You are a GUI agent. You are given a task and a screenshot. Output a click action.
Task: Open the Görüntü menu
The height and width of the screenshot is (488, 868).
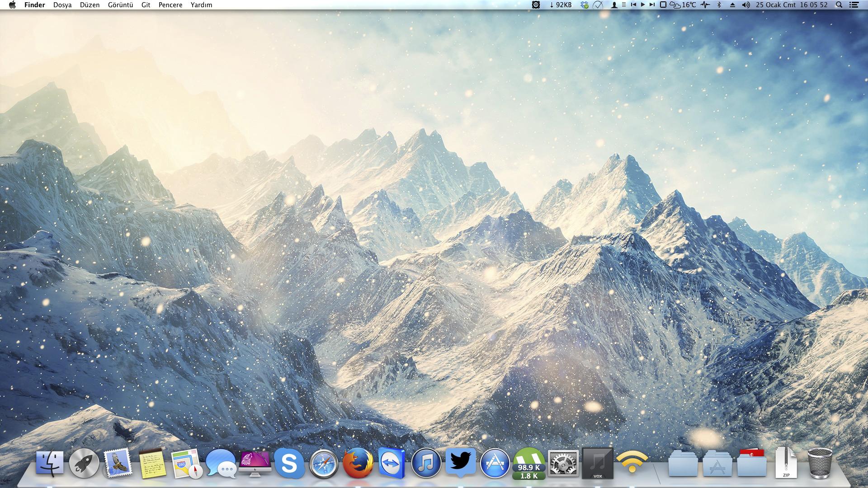[120, 5]
